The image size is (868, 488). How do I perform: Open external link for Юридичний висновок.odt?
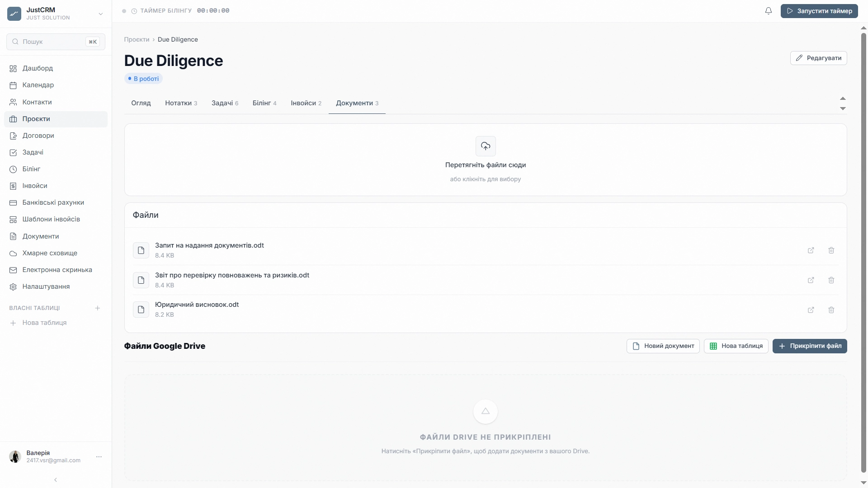point(811,310)
